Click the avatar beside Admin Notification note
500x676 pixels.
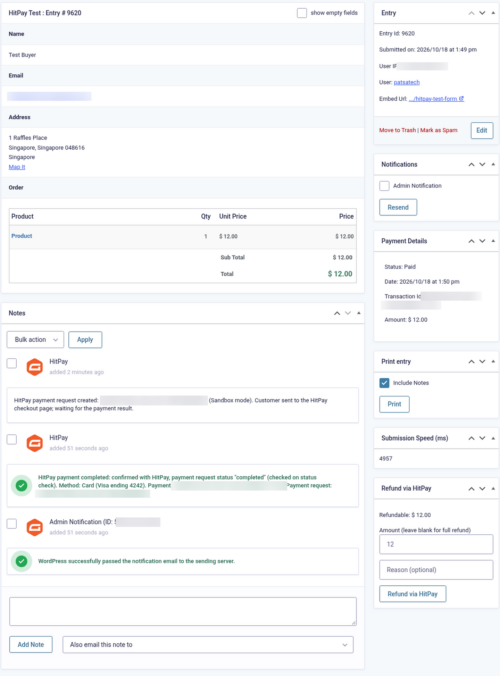34,527
